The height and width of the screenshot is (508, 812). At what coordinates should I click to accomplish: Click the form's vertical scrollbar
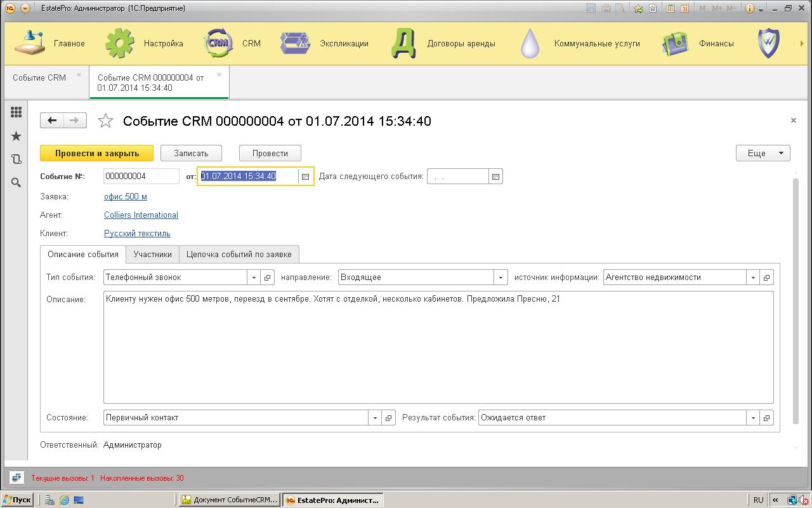point(796,302)
